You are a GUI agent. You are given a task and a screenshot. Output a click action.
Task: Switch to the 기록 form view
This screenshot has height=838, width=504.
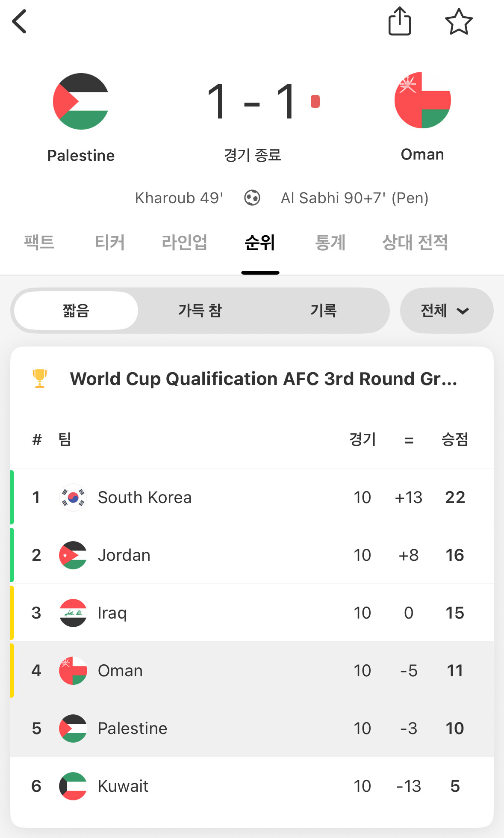[324, 311]
